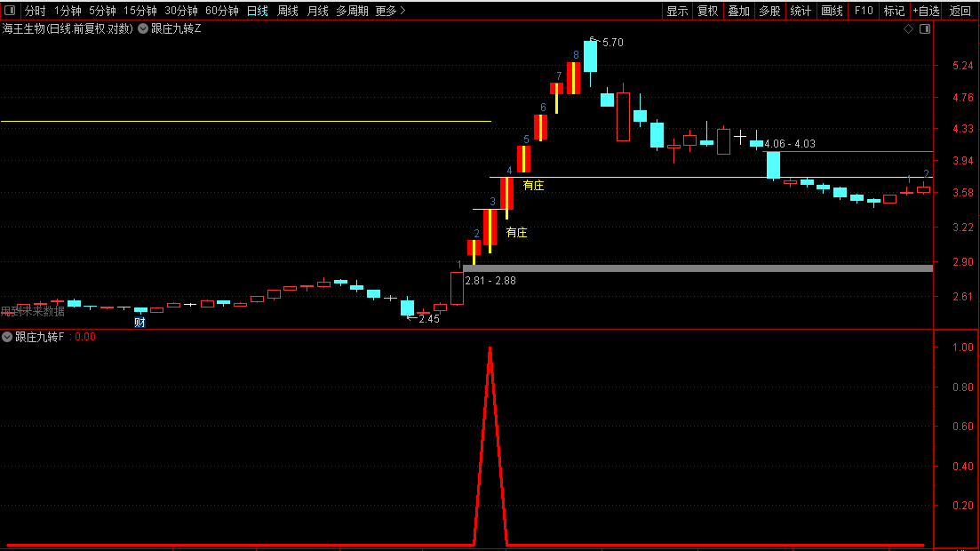Select the 60分钟 period
Image resolution: width=980 pixels, height=551 pixels.
tap(222, 11)
